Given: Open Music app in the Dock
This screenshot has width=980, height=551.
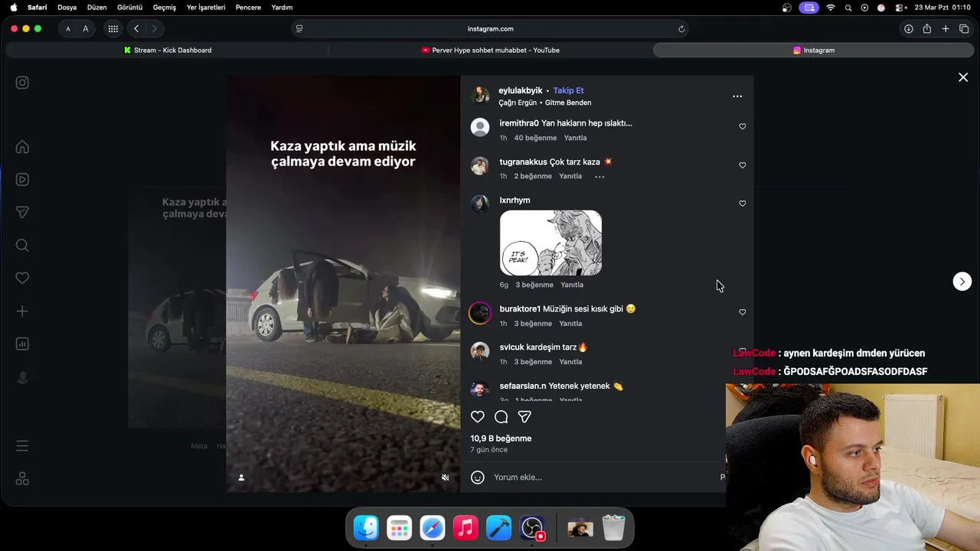Looking at the screenshot, I should click(x=465, y=528).
